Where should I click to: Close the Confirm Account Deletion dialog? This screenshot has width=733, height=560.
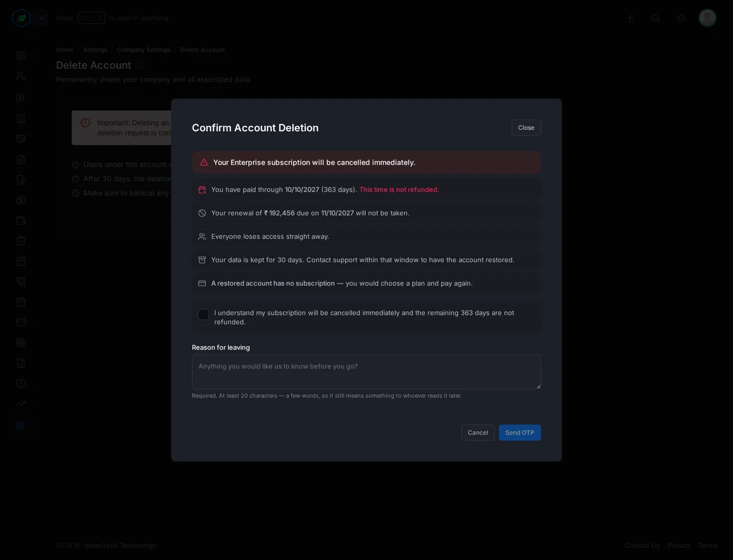pos(526,128)
